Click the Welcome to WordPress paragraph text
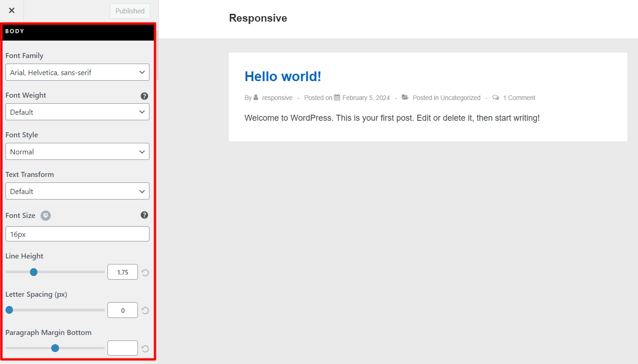This screenshot has height=364, width=638. [392, 118]
